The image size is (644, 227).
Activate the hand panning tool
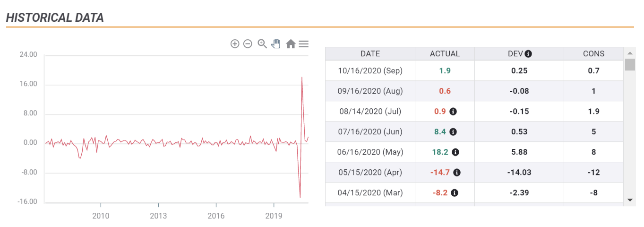pos(276,44)
